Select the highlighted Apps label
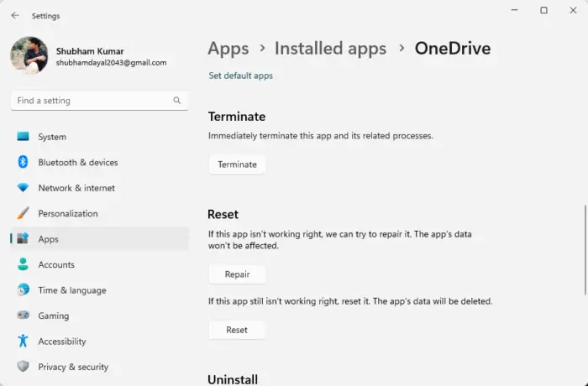The height and width of the screenshot is (386, 588). pos(49,239)
